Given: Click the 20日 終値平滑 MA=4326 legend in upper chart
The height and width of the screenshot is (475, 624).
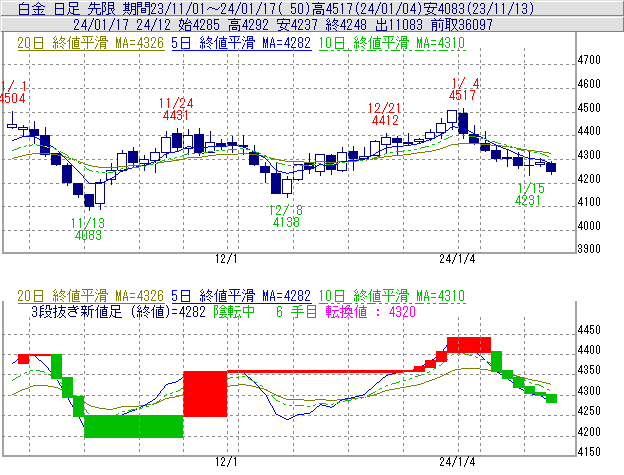Looking at the screenshot, I should [91, 43].
